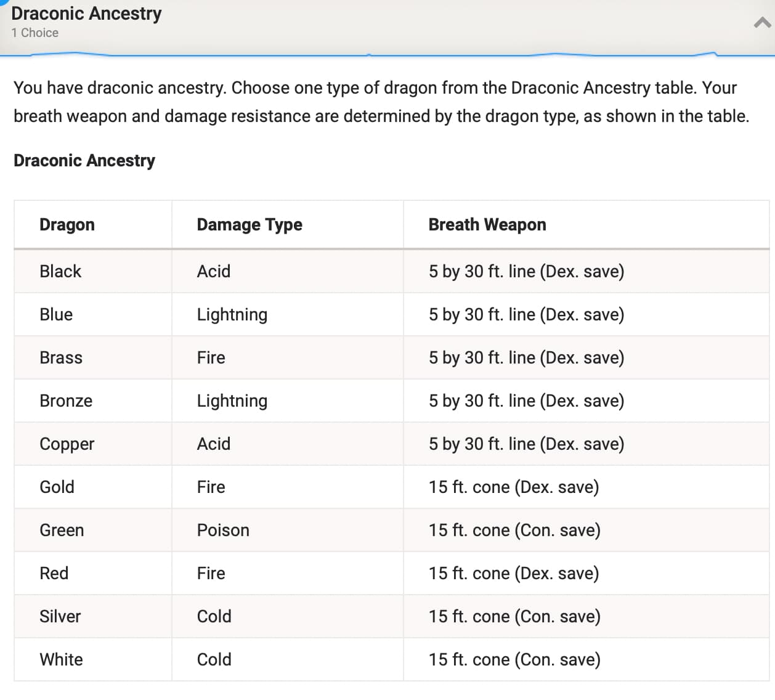The width and height of the screenshot is (775, 700).
Task: Select the Damage Type column header
Action: (x=288, y=225)
